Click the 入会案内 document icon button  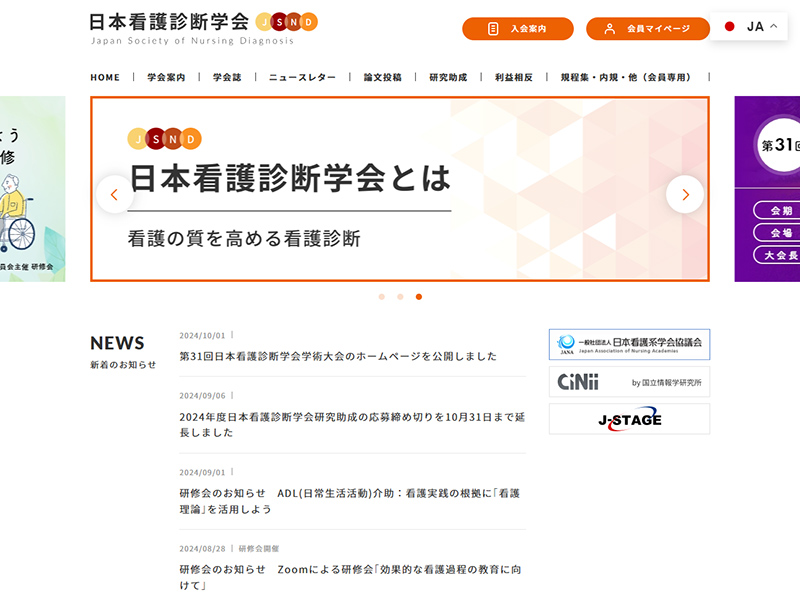(x=517, y=29)
